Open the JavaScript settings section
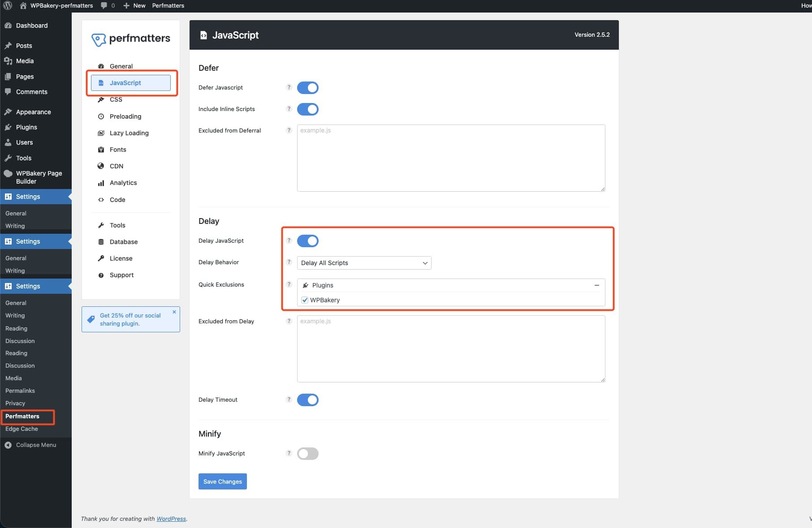The image size is (812, 528). pos(125,82)
